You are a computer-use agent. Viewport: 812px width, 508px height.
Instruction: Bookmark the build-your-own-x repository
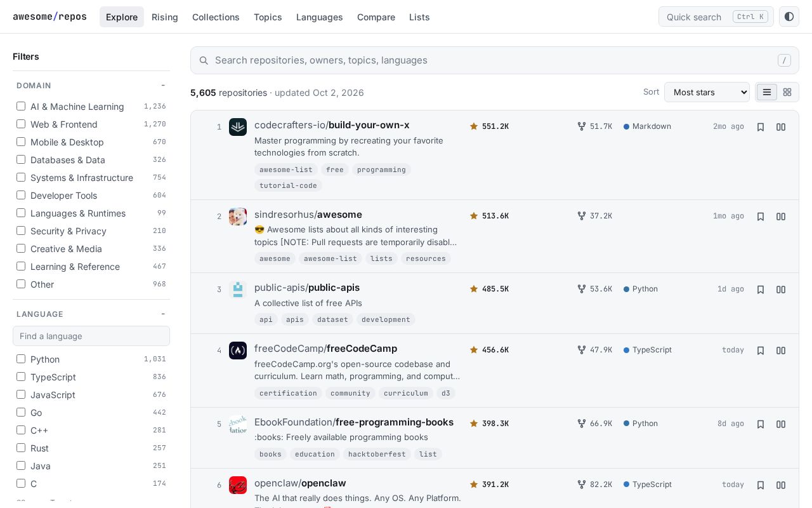coord(761,127)
